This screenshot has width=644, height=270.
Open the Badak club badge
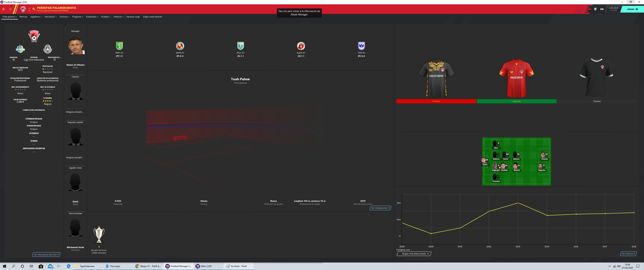tap(301, 46)
